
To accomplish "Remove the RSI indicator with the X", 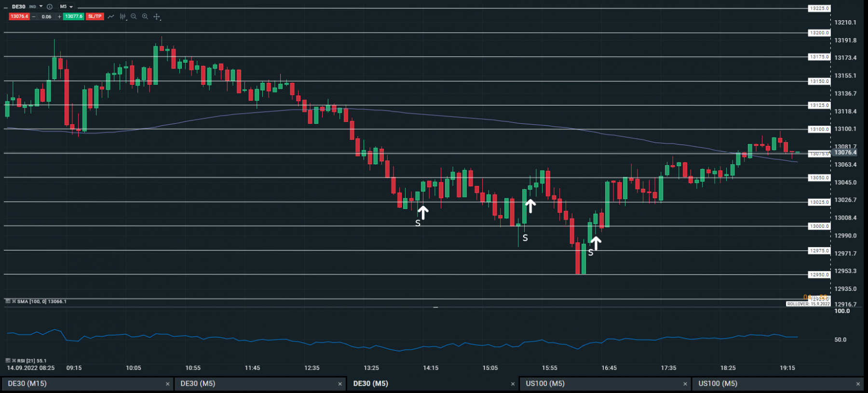I will (x=14, y=360).
